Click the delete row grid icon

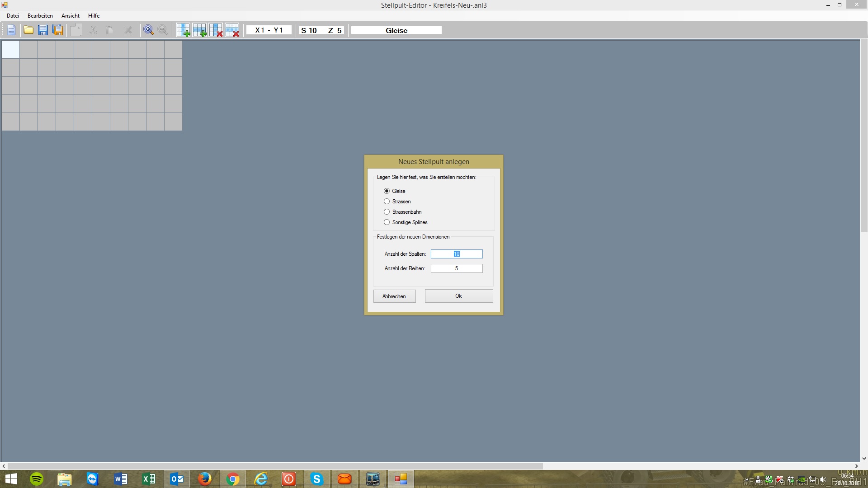[232, 30]
